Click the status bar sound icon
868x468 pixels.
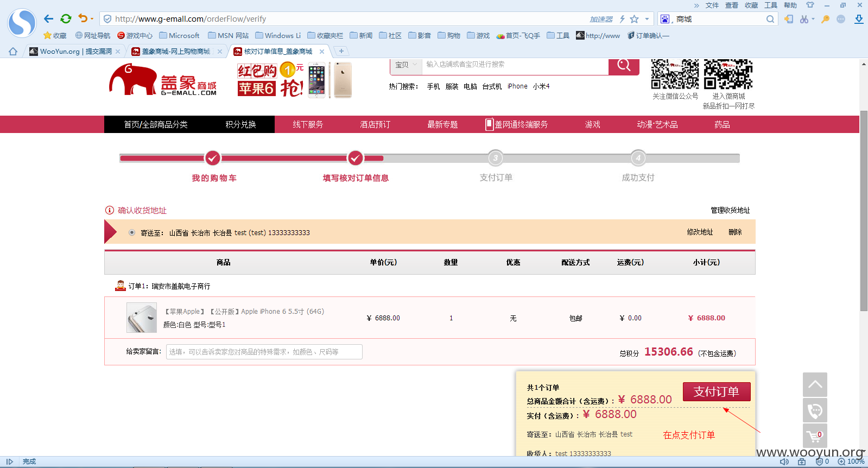click(784, 461)
